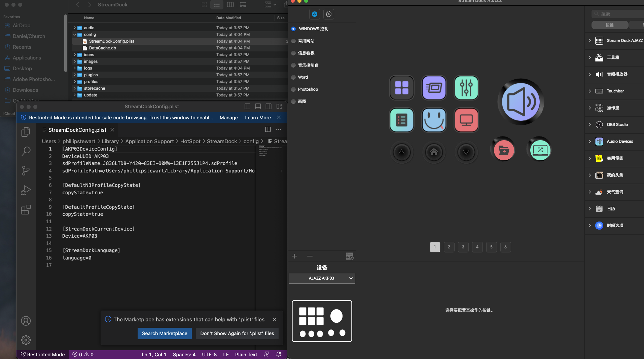Viewport: 644px width, 359px height.
Task: Open the Manage gear in VS Code
Action: click(x=26, y=340)
